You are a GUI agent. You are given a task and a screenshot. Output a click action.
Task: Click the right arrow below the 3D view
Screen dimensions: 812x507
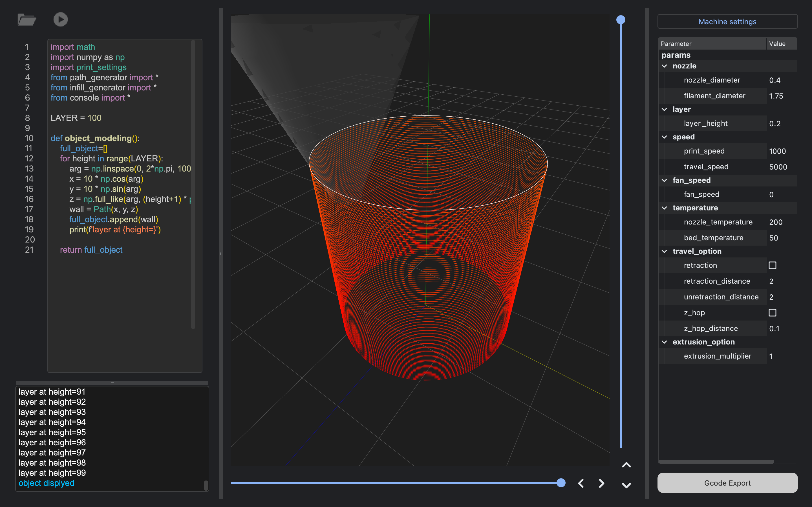tap(602, 483)
